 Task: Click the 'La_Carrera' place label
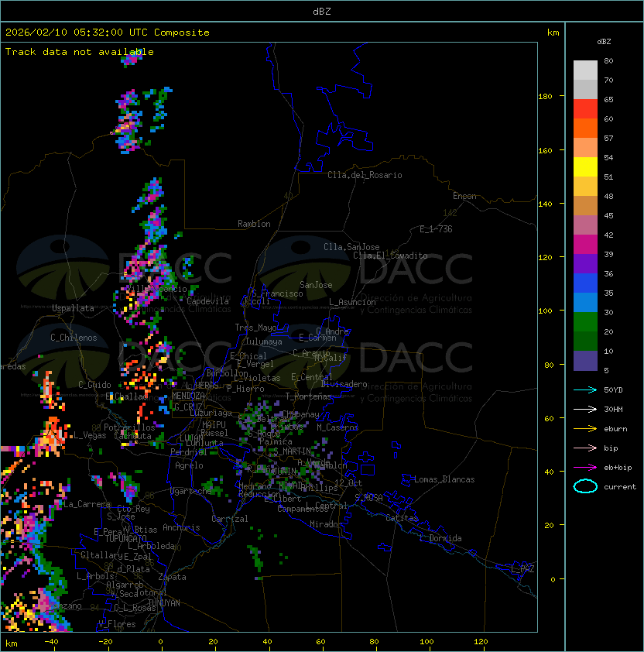click(x=87, y=504)
